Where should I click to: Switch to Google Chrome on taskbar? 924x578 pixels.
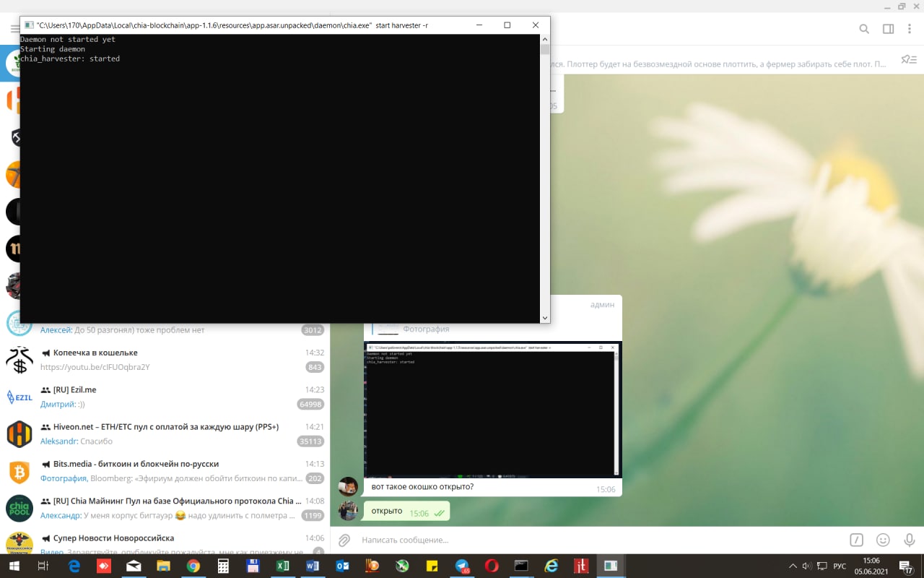193,566
